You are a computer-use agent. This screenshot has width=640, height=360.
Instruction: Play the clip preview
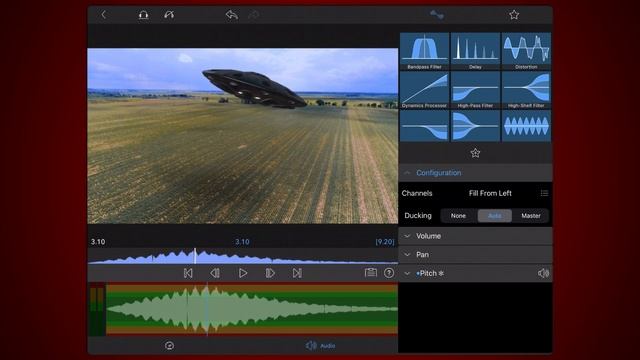[x=242, y=273]
